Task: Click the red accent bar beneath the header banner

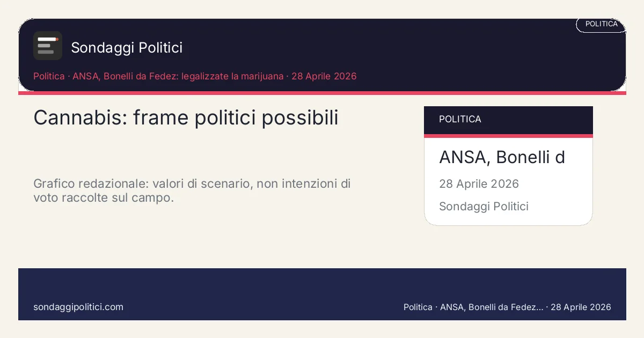Action: pyautogui.click(x=322, y=93)
